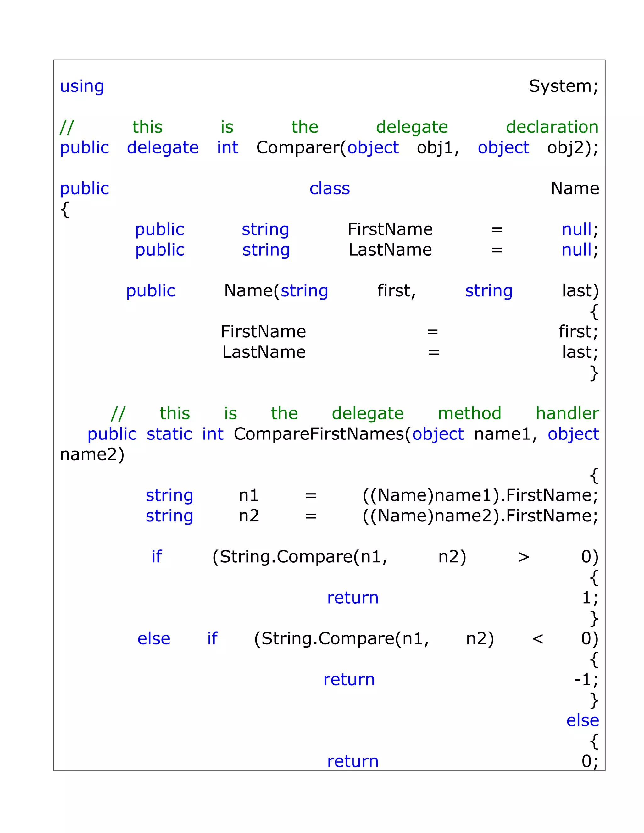Viewport: 644px width, 833px height.
Task: Click the 'using' keyword at top
Action: (82, 86)
